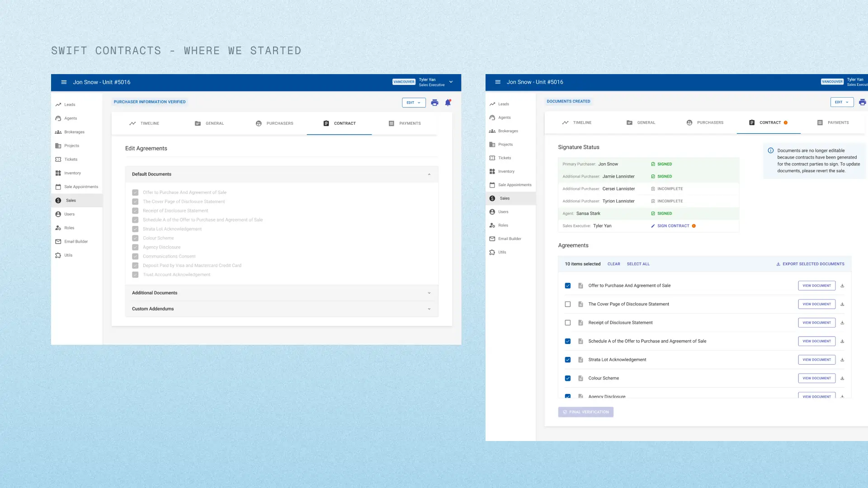Open the PAYMENTS tab in right window
Screen dimensions: 868x488
[x=833, y=123]
